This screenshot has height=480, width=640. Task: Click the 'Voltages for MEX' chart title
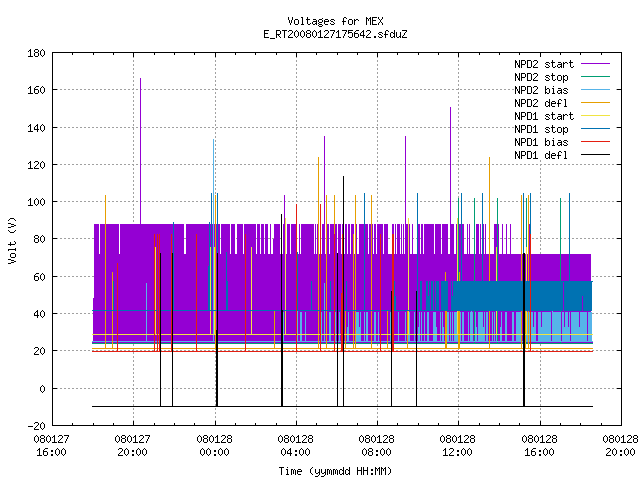tap(335, 21)
